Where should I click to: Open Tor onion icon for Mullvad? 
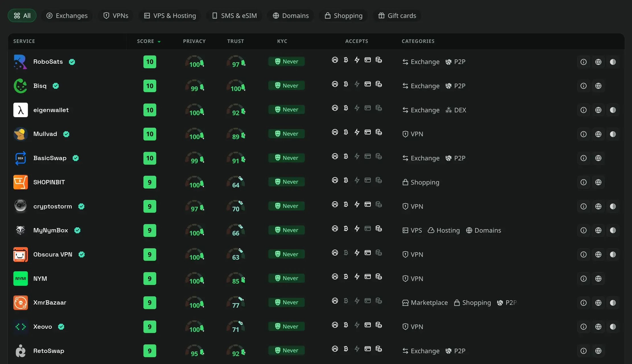pyautogui.click(x=613, y=134)
